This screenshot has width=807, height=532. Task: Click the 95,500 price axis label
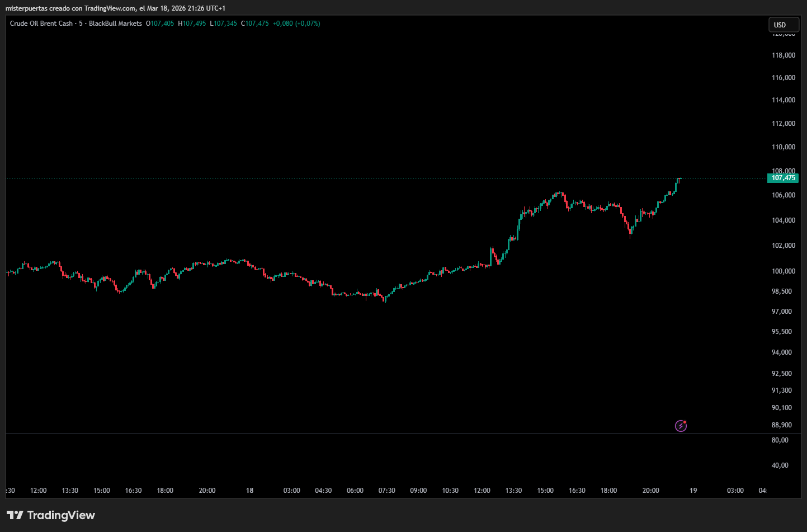782,332
